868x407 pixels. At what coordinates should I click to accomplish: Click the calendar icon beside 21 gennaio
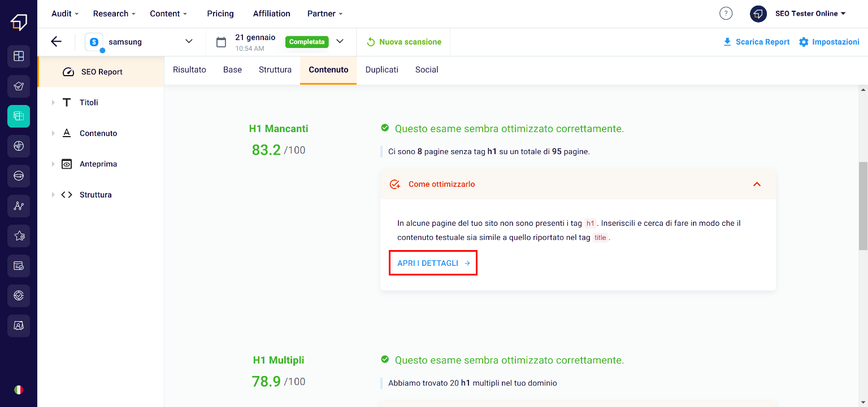(222, 42)
